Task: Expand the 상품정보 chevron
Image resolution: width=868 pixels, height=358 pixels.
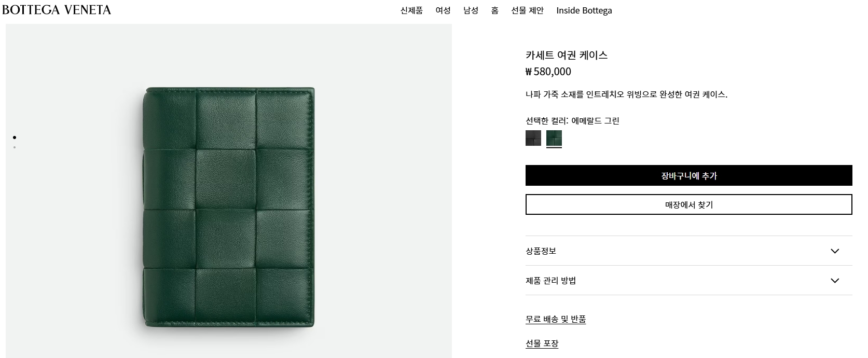Action: coord(835,251)
